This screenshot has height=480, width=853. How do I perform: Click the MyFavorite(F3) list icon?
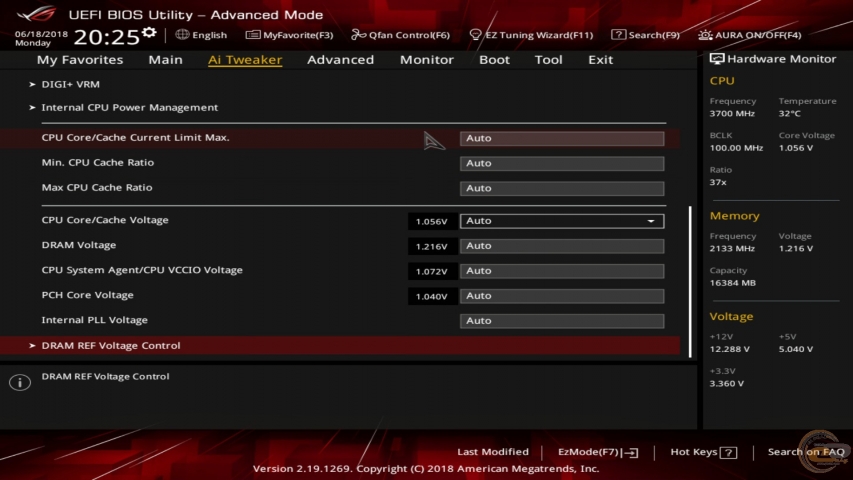click(x=252, y=35)
